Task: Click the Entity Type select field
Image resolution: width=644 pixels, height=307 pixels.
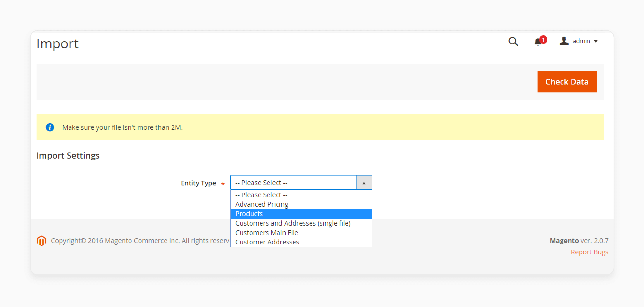Action: 301,183
